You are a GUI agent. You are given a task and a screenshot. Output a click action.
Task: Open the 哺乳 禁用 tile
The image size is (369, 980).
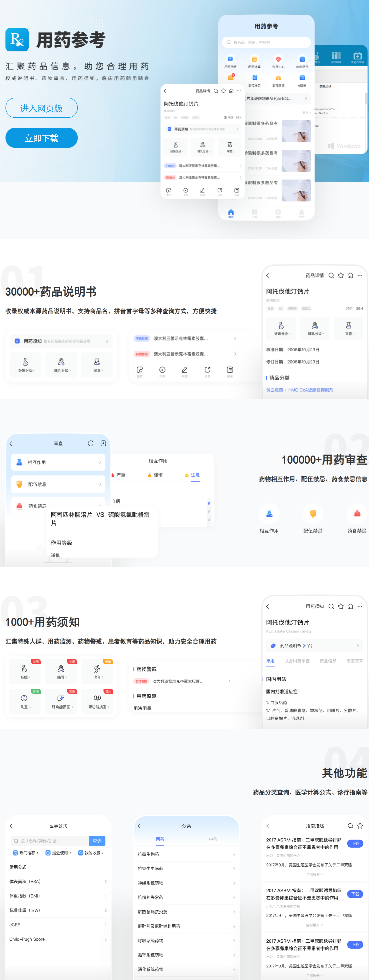coord(61,672)
